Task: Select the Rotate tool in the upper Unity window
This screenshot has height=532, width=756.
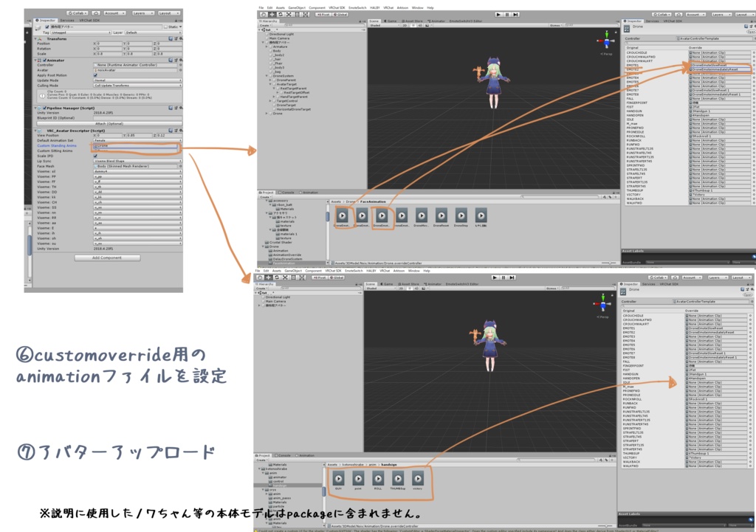Action: click(x=280, y=15)
